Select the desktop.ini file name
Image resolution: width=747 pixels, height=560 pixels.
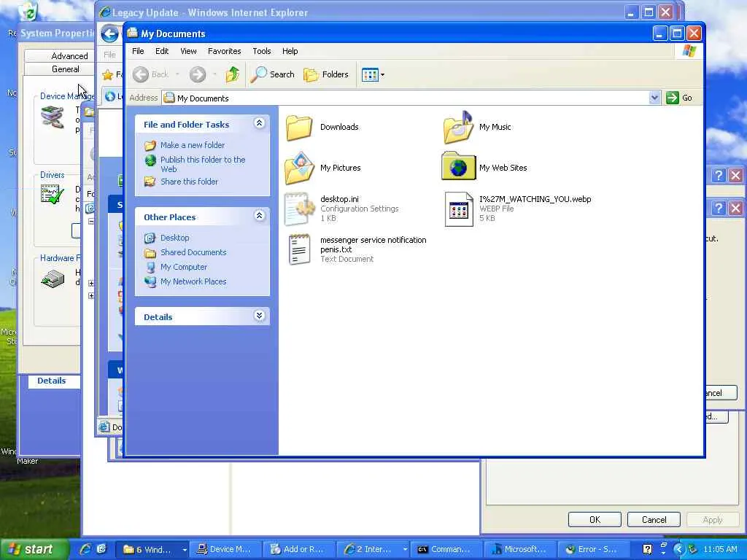tap(339, 199)
